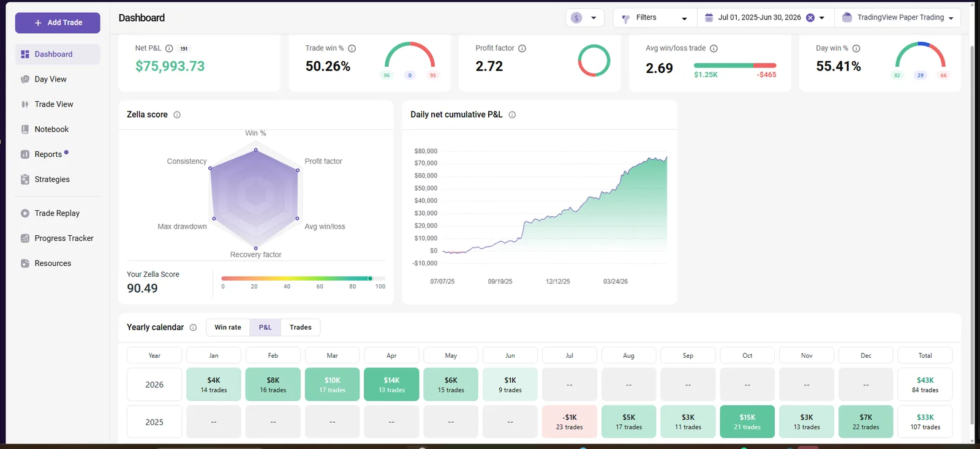Open the currency dollar display dropdown

(584, 18)
